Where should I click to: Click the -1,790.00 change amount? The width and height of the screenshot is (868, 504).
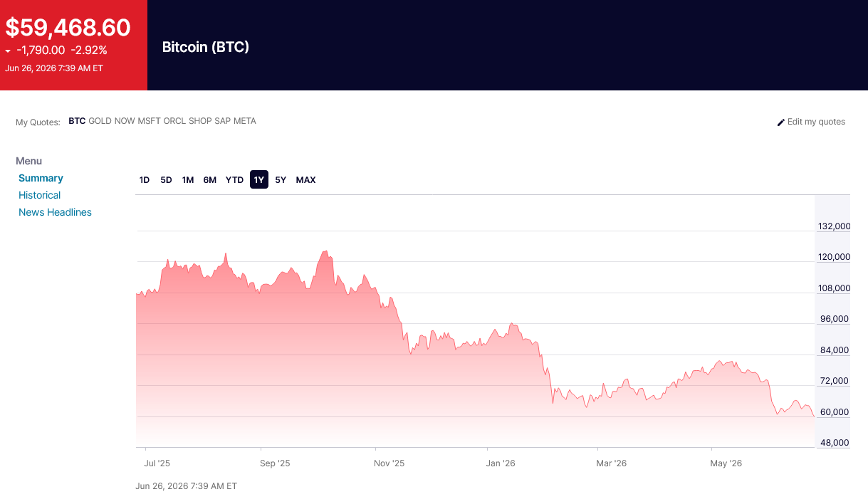(41, 51)
